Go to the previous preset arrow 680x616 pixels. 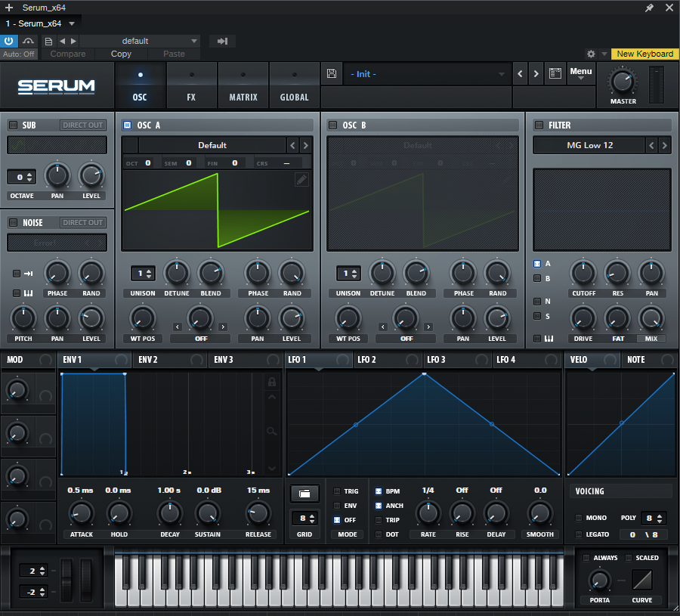[x=520, y=74]
